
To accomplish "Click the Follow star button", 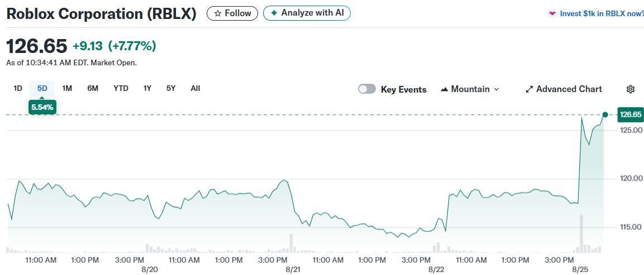I will (232, 13).
